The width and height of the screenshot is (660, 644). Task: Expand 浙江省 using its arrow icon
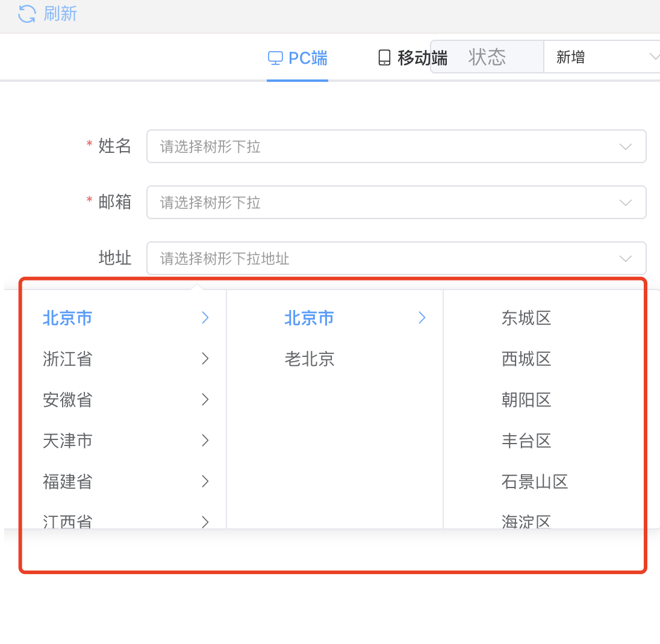[x=205, y=359]
